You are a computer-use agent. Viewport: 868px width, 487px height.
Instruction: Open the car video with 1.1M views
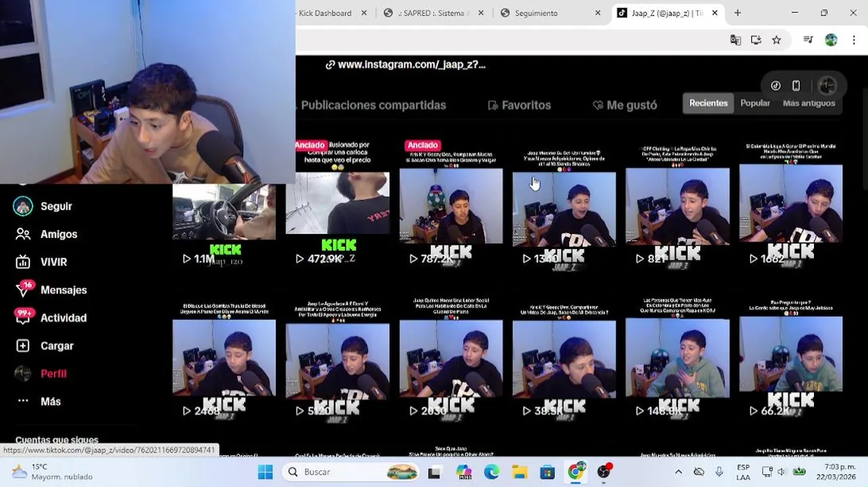[x=224, y=223]
